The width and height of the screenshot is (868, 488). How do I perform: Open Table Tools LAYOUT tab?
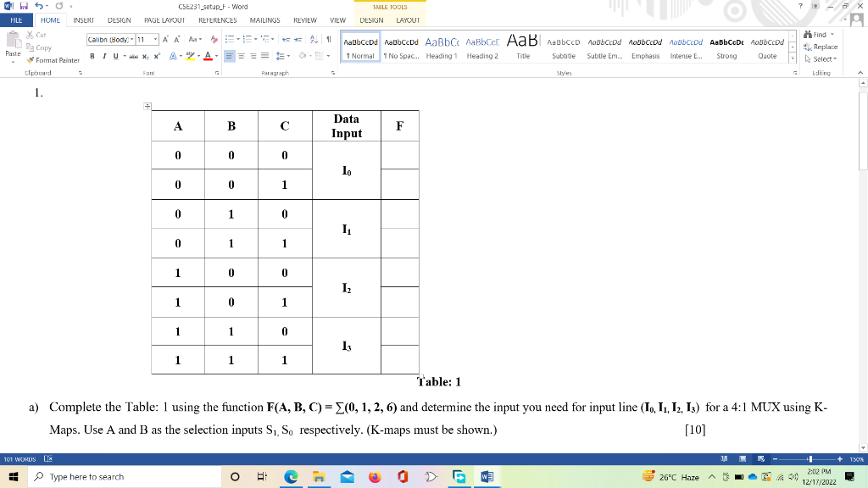pos(408,20)
